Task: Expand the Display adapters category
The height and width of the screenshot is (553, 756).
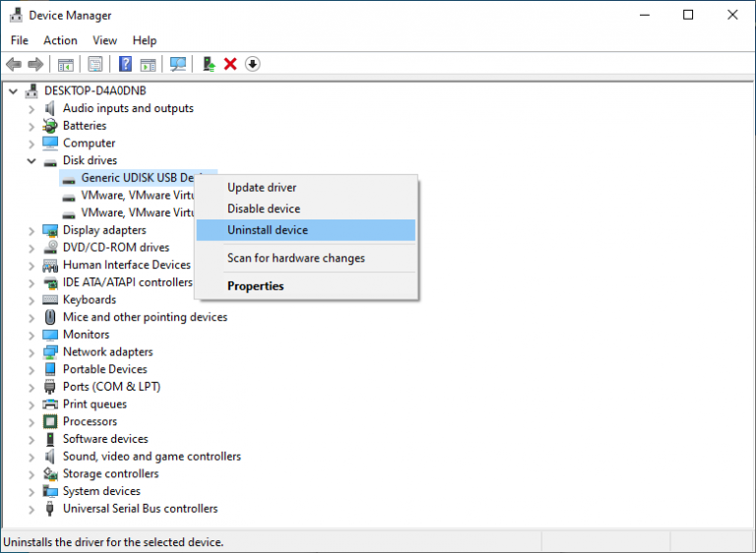Action: click(x=31, y=230)
